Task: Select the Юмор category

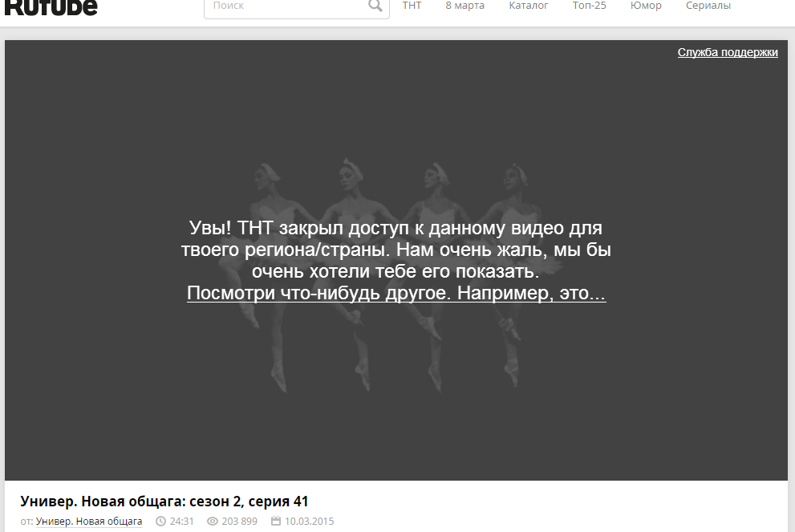Action: click(x=646, y=6)
